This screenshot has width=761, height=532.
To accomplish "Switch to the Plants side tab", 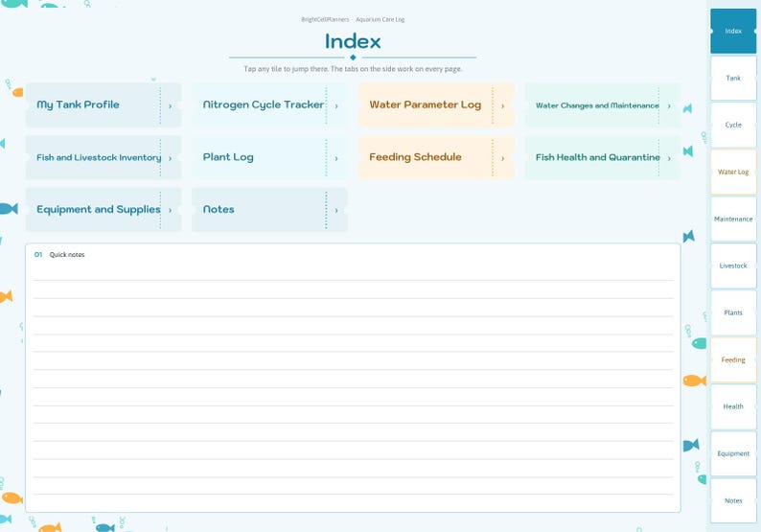I will [733, 313].
